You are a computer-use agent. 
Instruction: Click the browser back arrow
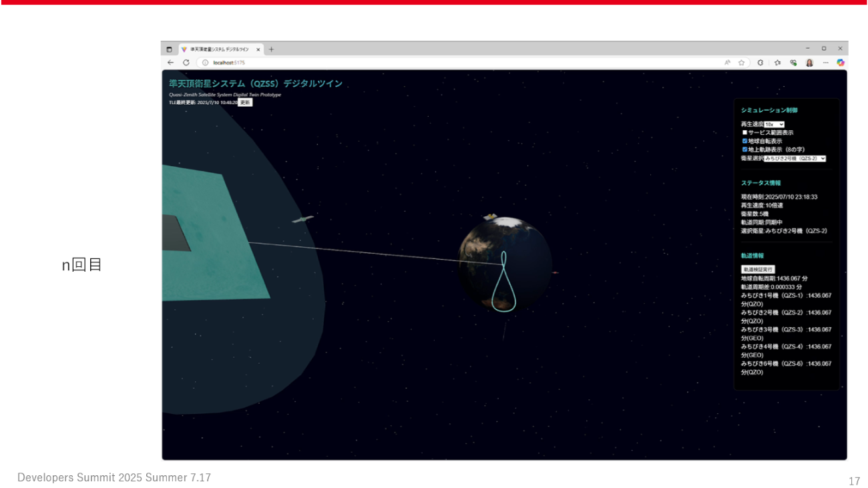point(170,63)
